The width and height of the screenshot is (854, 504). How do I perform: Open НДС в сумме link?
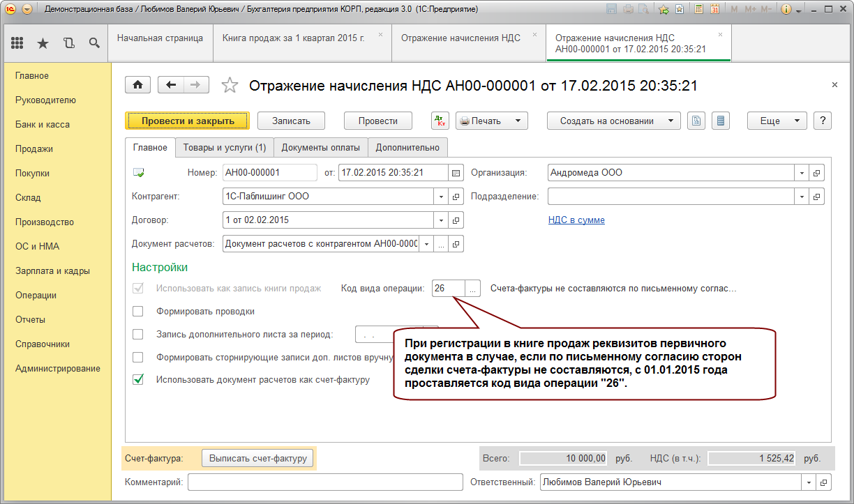pos(576,220)
